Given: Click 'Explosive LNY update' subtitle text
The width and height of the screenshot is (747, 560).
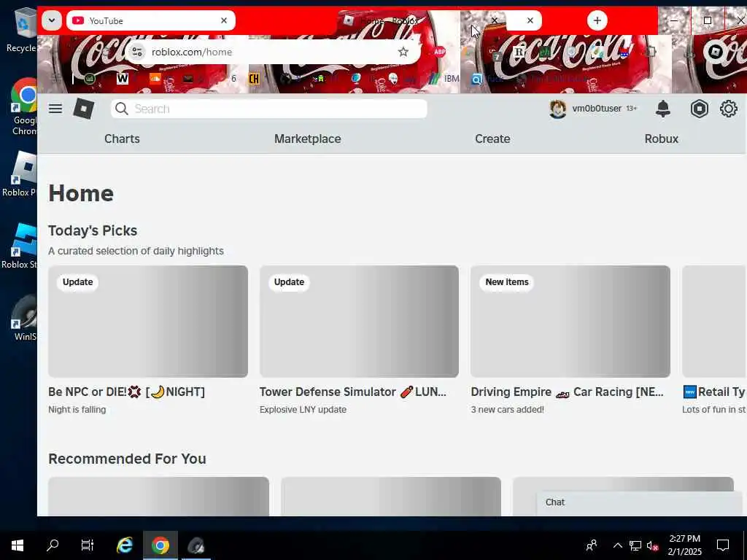Looking at the screenshot, I should tap(303, 410).
